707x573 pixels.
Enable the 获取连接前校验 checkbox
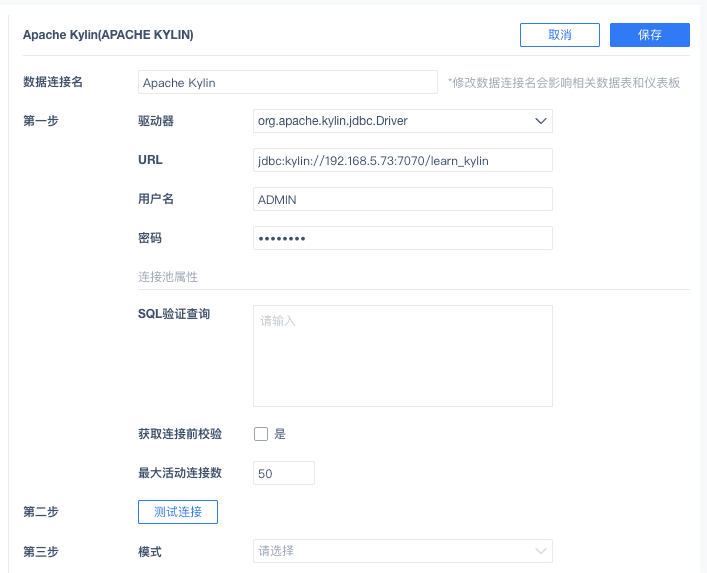coord(261,434)
